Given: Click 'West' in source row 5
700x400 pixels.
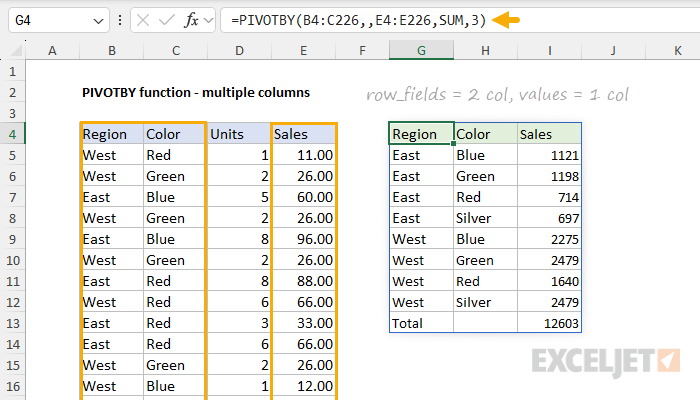Looking at the screenshot, I should tap(112, 155).
